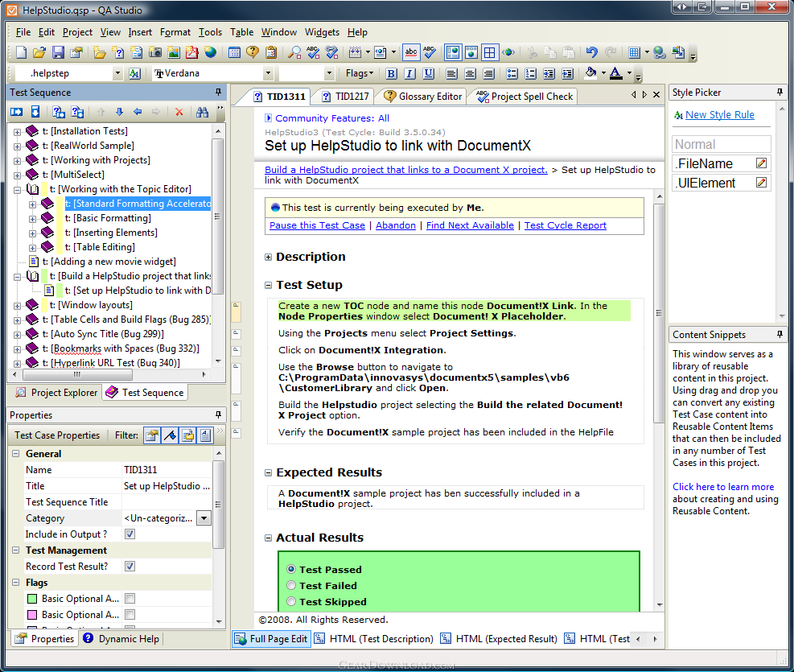Check the green Basic Optional flag checkbox

coord(130,599)
